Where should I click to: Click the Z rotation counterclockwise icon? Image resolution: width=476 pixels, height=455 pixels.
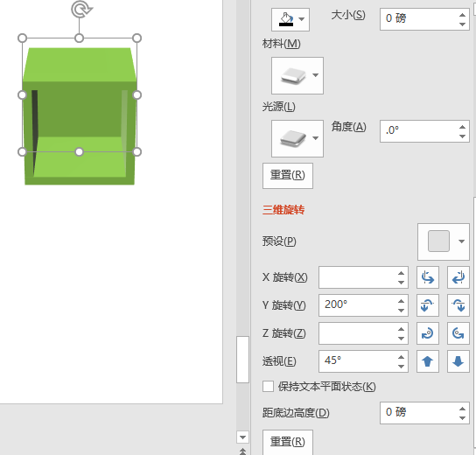coord(458,333)
